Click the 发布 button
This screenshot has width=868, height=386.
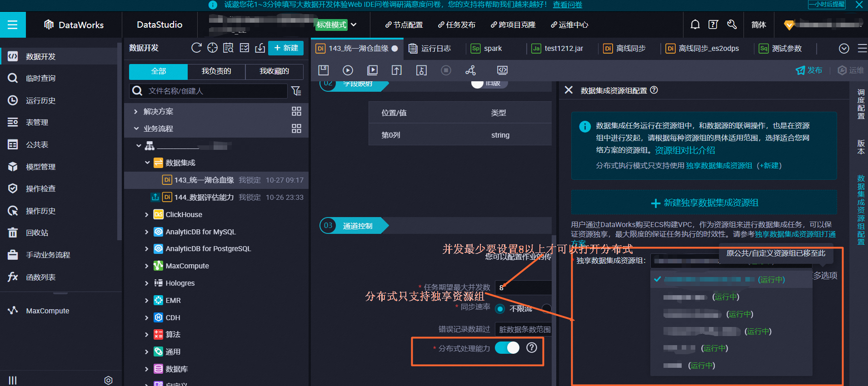809,70
